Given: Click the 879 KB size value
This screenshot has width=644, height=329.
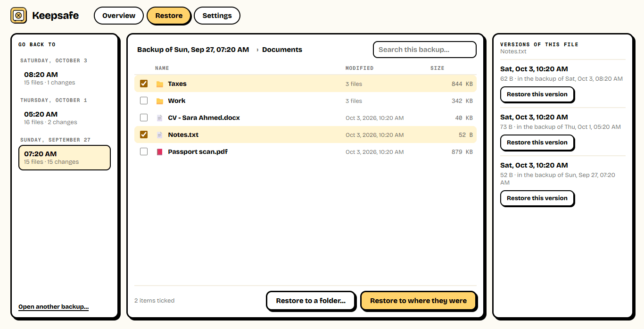Looking at the screenshot, I should [462, 152].
